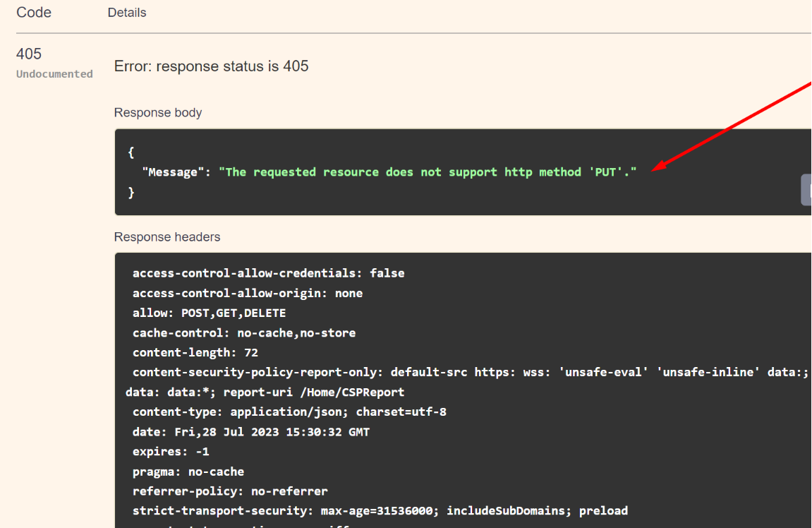
Task: Click the Code column header
Action: 33,12
